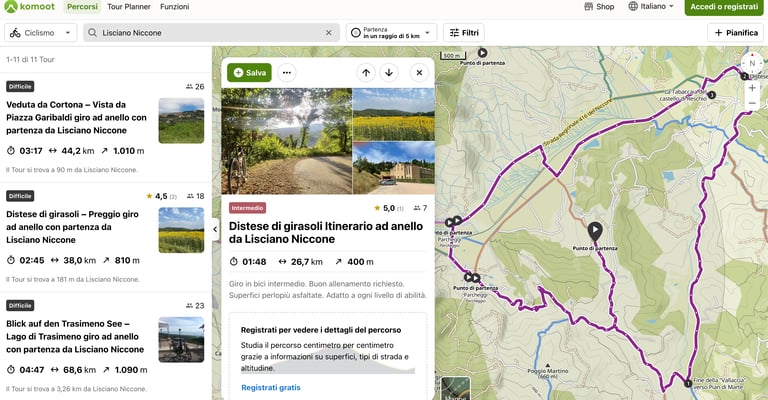This screenshot has width=768, height=400.
Task: Click the Registrati gratis link
Action: 271,387
